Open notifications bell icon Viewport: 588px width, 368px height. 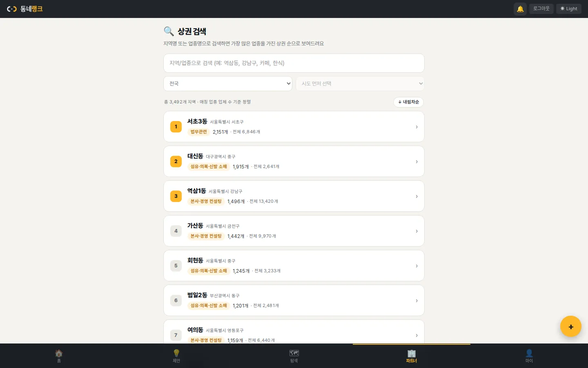click(520, 9)
